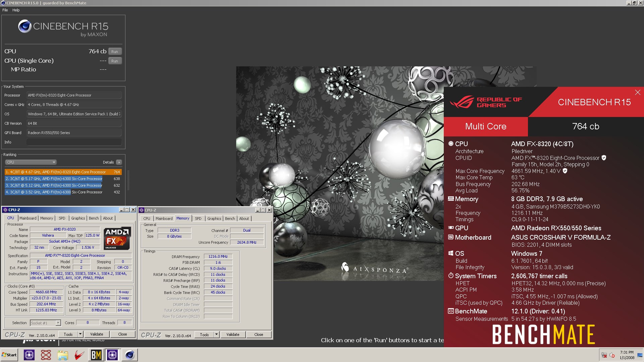Open the Help menu in Cinebench

16,10
